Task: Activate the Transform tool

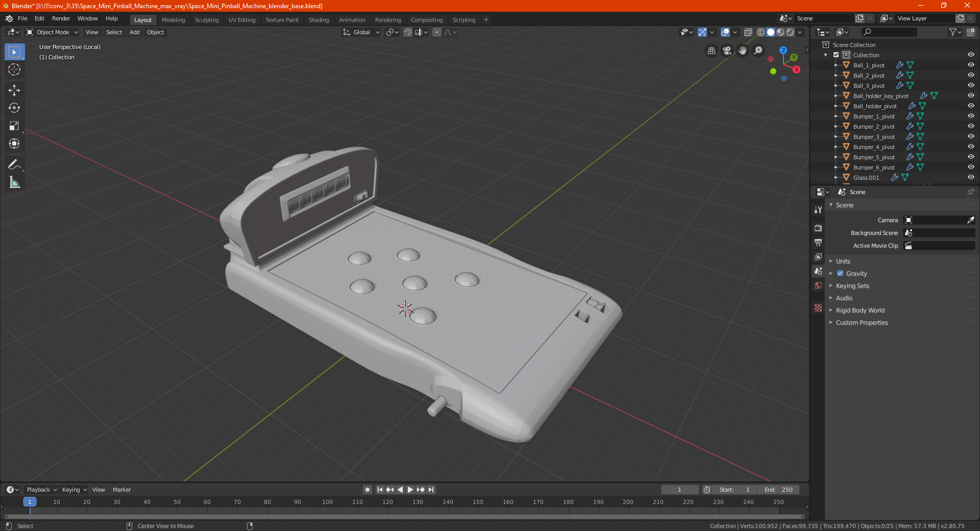Action: (14, 143)
